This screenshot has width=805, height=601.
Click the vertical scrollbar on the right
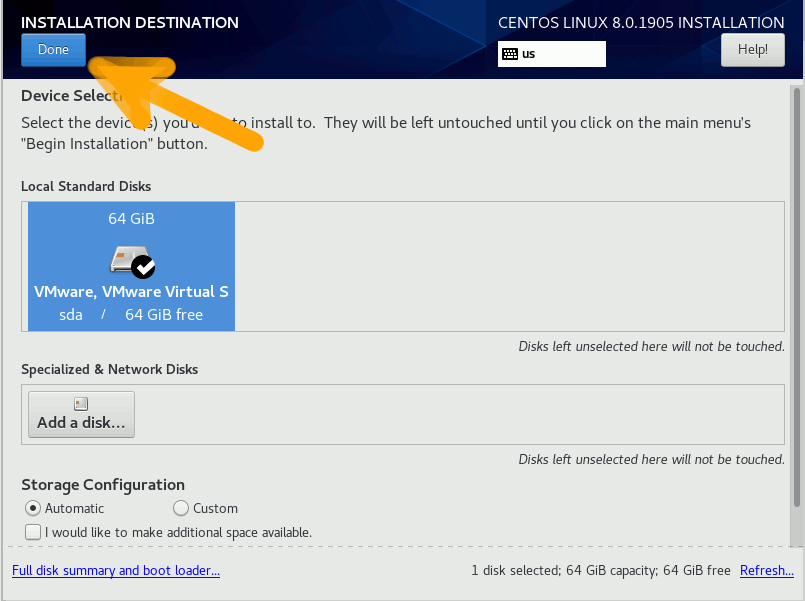pos(797,298)
